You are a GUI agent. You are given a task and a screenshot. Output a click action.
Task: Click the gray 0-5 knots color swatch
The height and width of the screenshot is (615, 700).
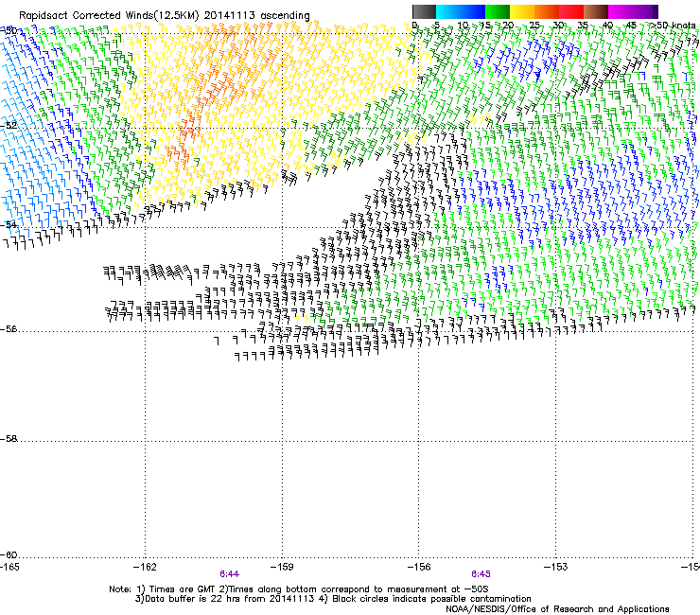click(424, 11)
